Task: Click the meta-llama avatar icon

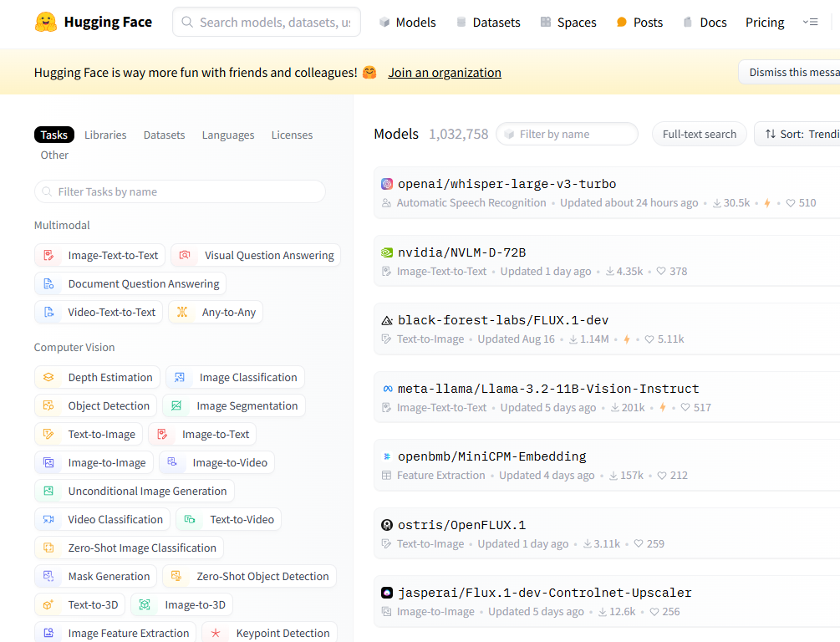Action: point(387,389)
